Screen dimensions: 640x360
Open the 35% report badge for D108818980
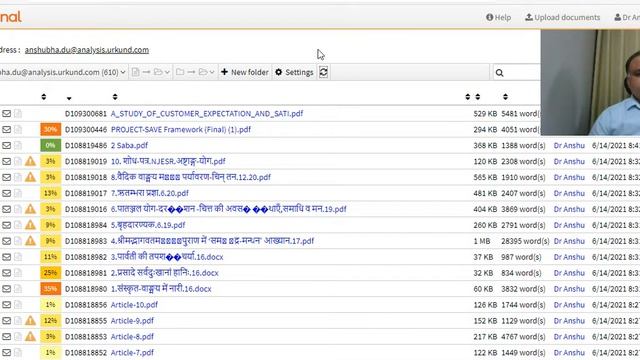point(51,289)
